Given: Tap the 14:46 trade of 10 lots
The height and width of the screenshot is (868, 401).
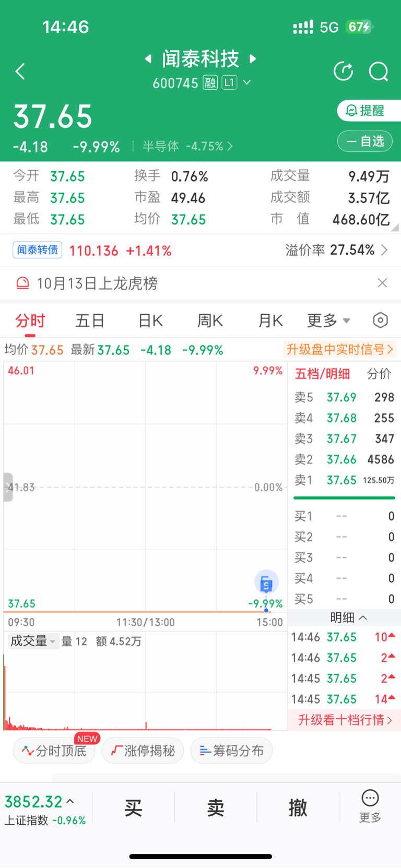Looking at the screenshot, I should 344,637.
